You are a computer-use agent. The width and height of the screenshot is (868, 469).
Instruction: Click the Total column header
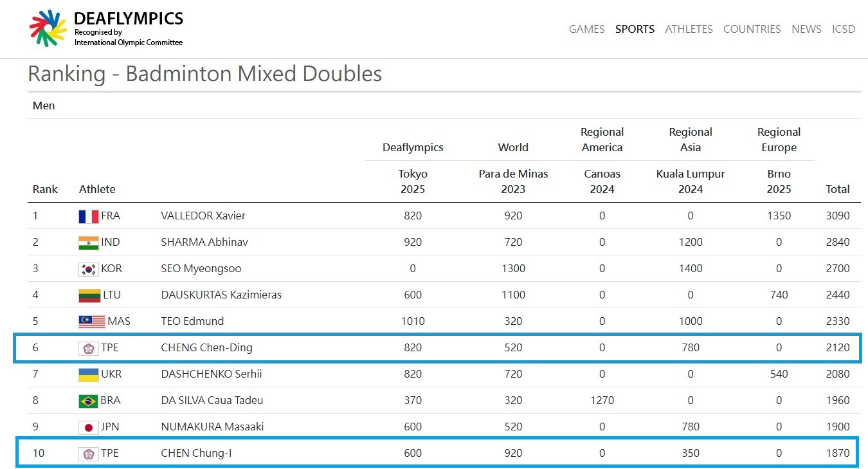[838, 189]
